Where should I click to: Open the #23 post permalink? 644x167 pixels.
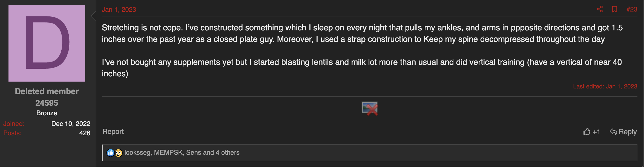tap(632, 9)
